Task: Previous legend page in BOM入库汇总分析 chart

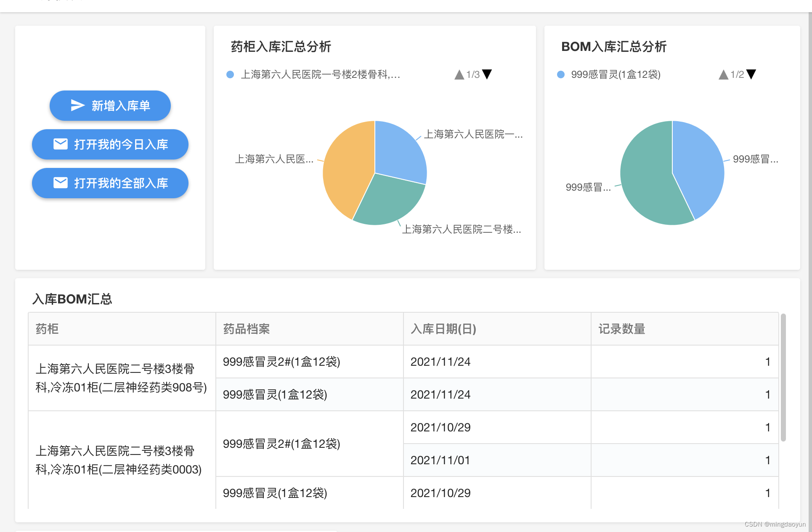Action: 723,74
